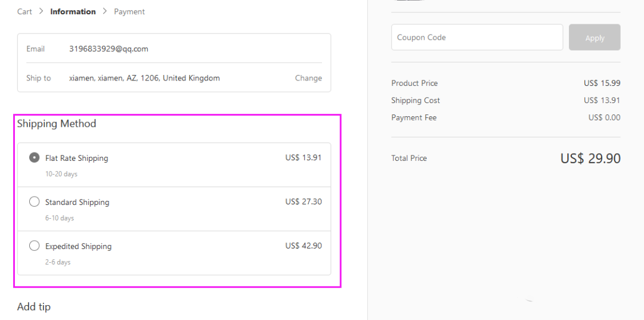Click the US$ 29.90 total price amount
This screenshot has width=644, height=320.
[x=590, y=159]
